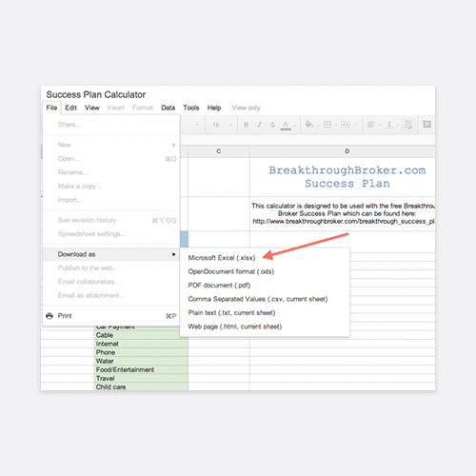Open the text color dropdown arrow
Viewport: 476px width, 476px height.
[294, 126]
